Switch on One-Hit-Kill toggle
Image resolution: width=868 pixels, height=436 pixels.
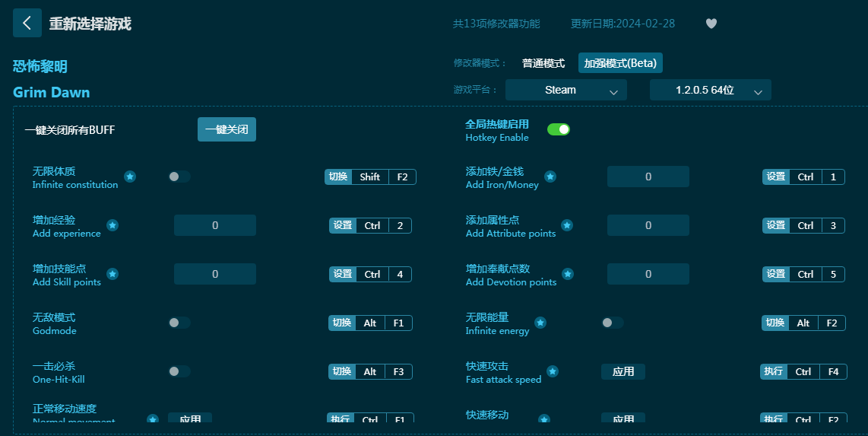click(x=179, y=372)
